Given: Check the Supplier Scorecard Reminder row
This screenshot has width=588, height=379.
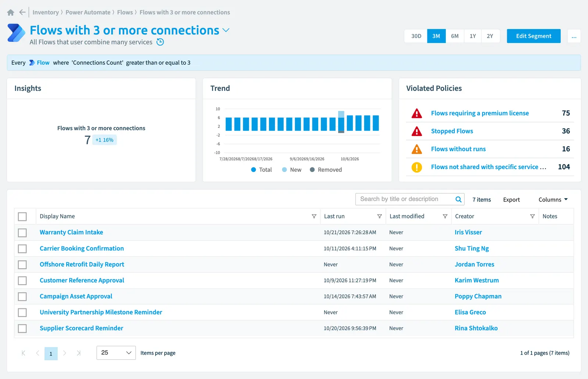Looking at the screenshot, I should (x=22, y=329).
